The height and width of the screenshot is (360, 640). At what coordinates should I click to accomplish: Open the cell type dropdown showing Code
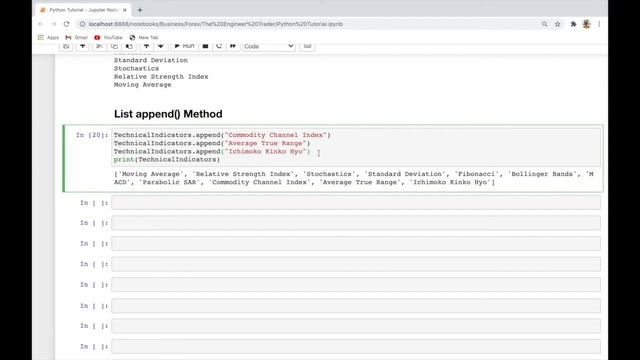(x=269, y=46)
